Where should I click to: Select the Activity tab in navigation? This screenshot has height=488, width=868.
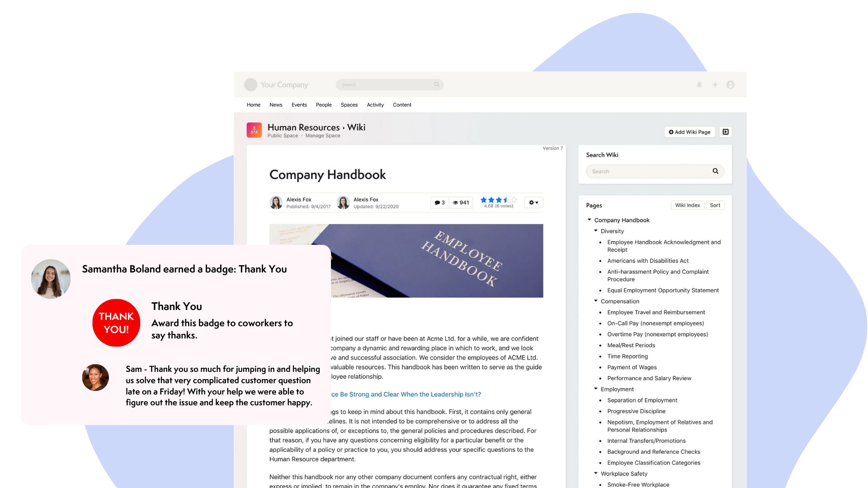click(375, 105)
